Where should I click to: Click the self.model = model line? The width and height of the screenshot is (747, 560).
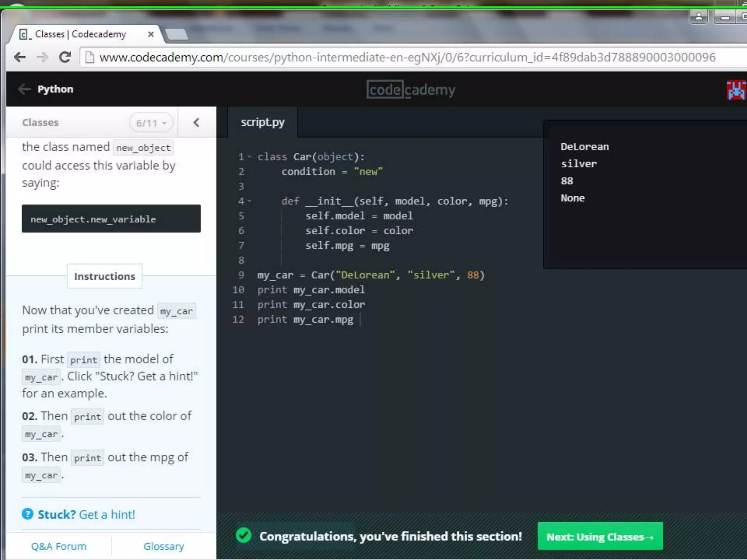(x=359, y=216)
